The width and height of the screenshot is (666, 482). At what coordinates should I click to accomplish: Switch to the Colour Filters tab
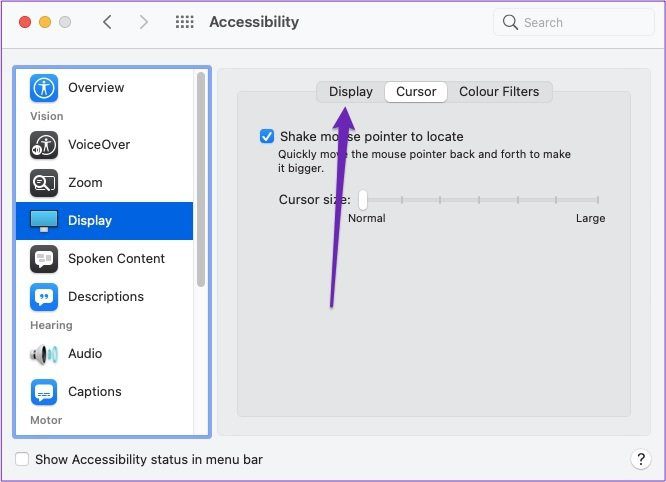pos(499,92)
